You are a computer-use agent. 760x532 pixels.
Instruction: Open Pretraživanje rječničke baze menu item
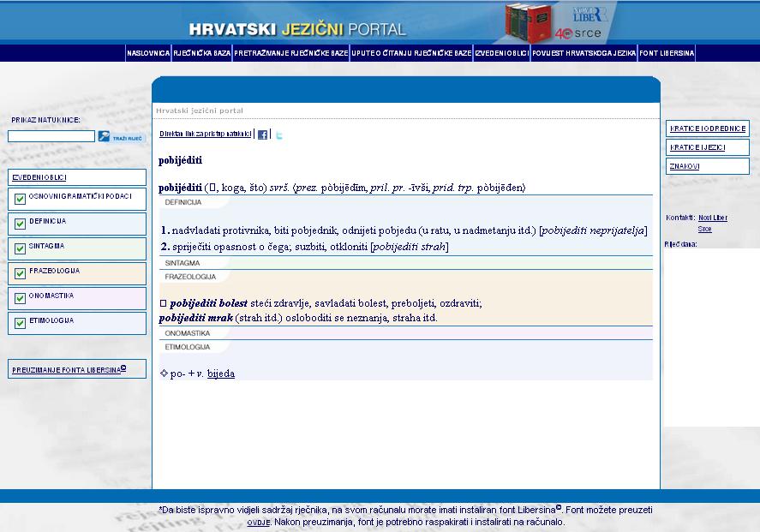(x=290, y=53)
